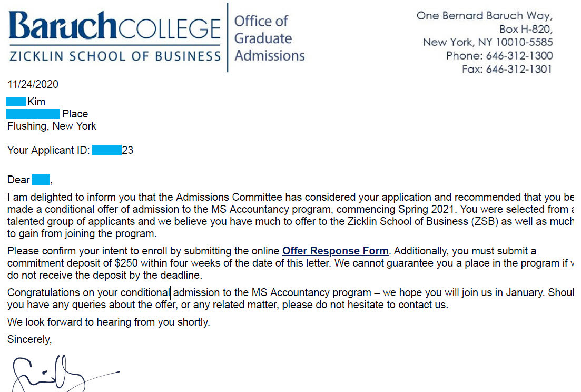Click the blue redaction box before Kim
Image resolution: width=581 pixels, height=392 pixels.
(x=16, y=102)
